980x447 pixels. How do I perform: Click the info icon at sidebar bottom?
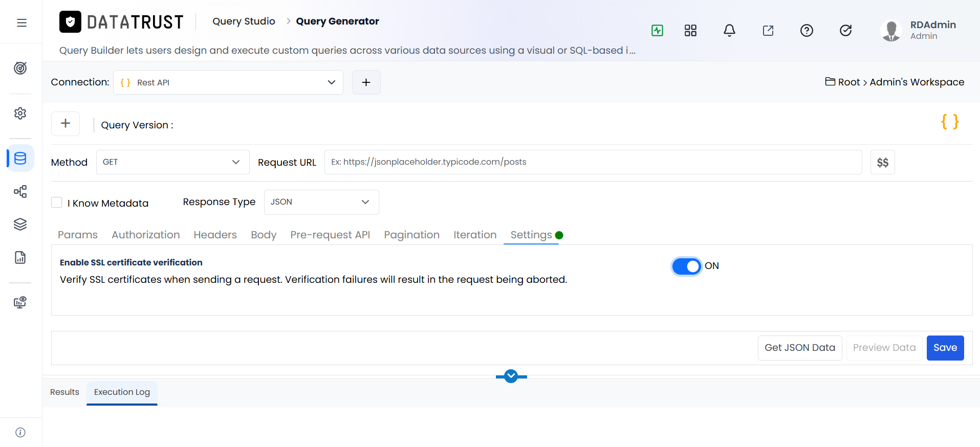(20, 432)
